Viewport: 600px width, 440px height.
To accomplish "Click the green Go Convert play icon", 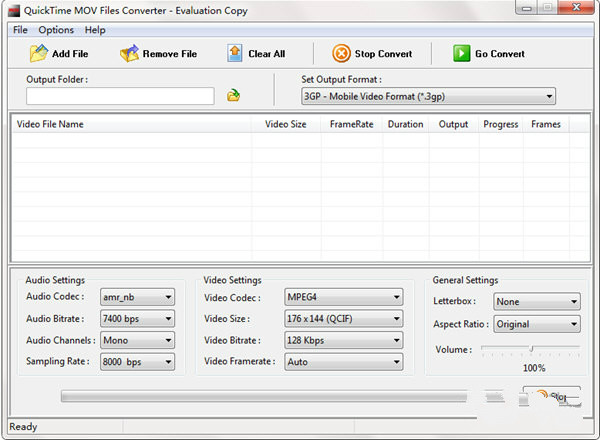I will [461, 53].
